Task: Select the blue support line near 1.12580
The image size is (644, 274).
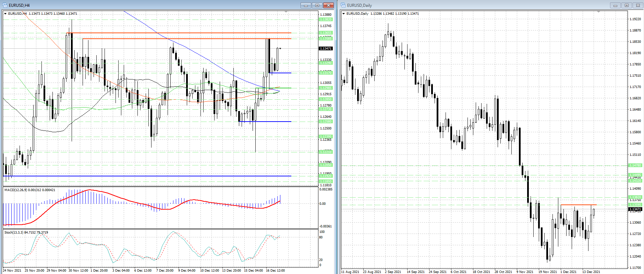Action: tap(265, 122)
